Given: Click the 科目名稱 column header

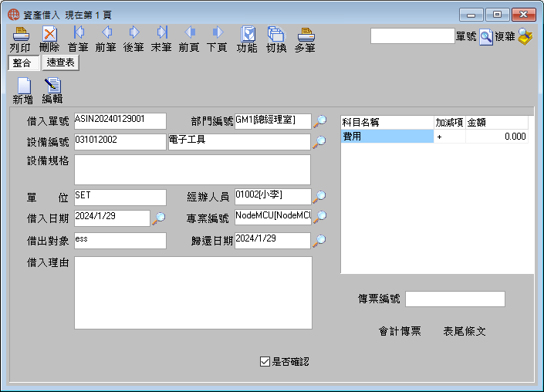Looking at the screenshot, I should pos(387,123).
